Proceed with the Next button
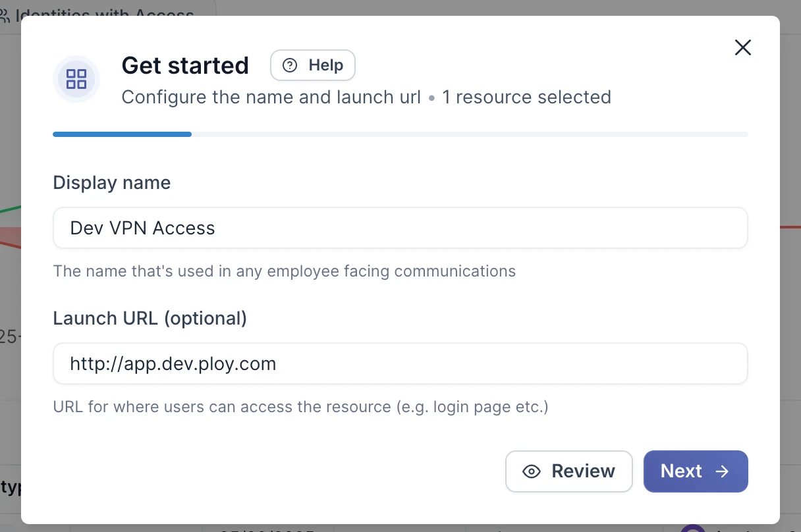This screenshot has height=532, width=801. click(x=696, y=471)
